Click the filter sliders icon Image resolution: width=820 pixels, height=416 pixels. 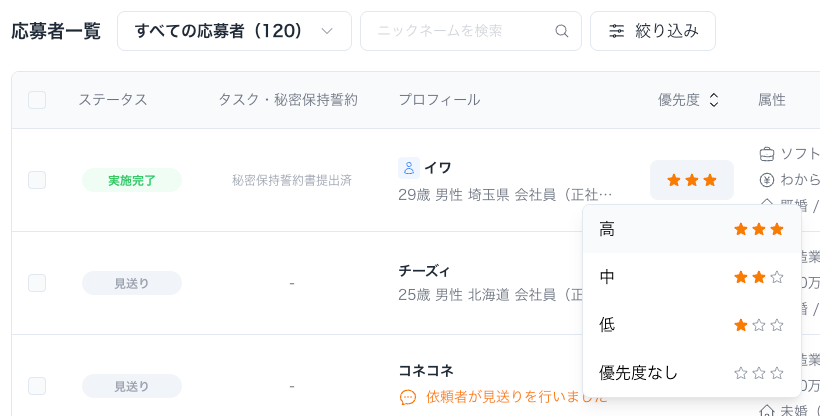616,31
